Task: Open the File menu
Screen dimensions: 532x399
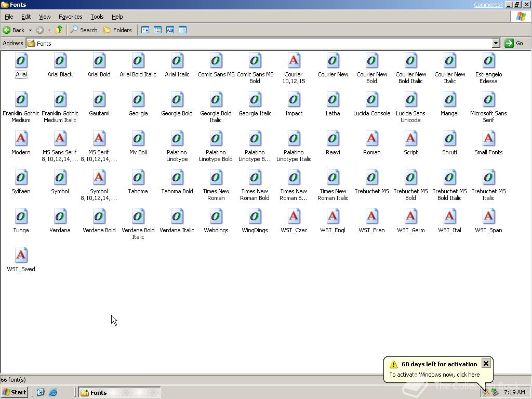Action: [x=9, y=17]
